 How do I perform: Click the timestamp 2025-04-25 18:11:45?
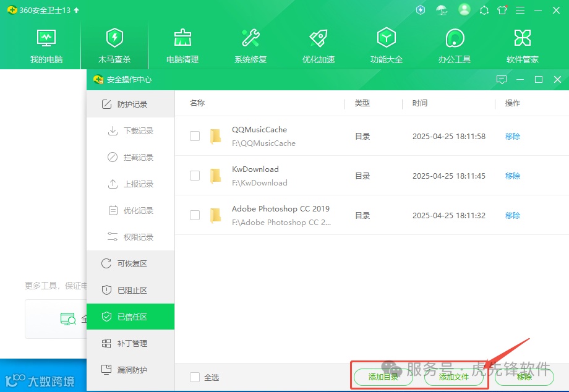449,176
